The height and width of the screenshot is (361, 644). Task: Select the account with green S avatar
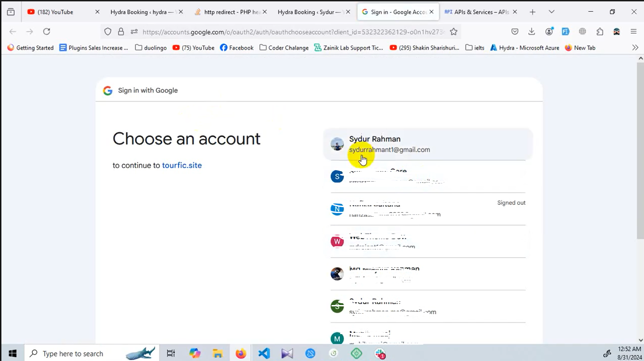click(428, 306)
